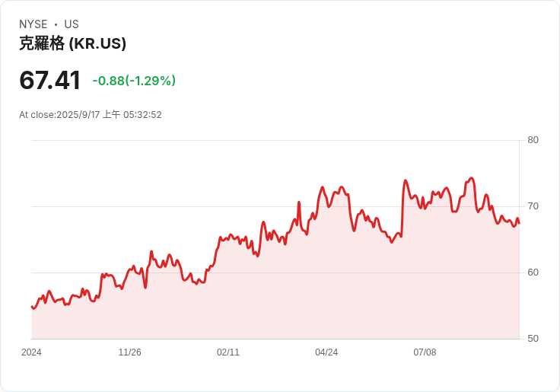Click the sharp spike peak left of 04/24
560x392 pixels.
pos(299,202)
